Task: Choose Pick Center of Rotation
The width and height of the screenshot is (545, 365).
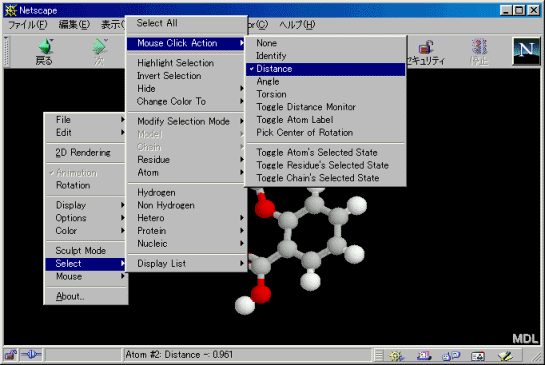Action: tap(325, 133)
